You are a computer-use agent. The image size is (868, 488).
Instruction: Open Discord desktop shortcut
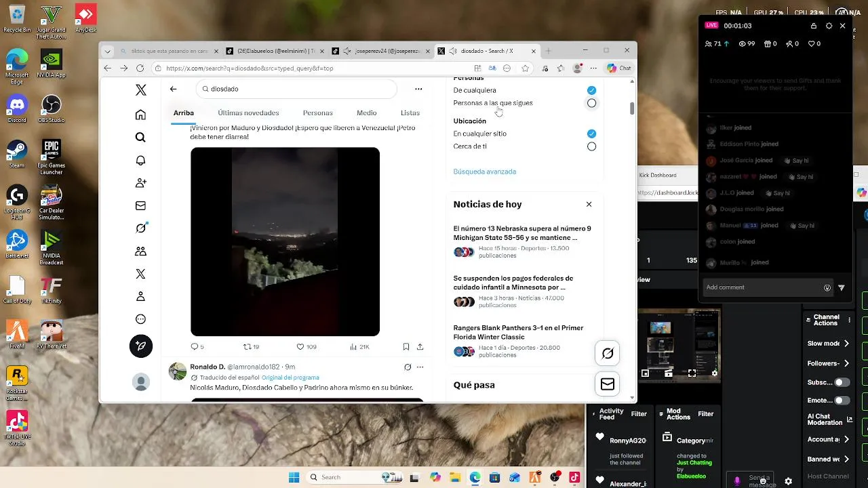[17, 108]
